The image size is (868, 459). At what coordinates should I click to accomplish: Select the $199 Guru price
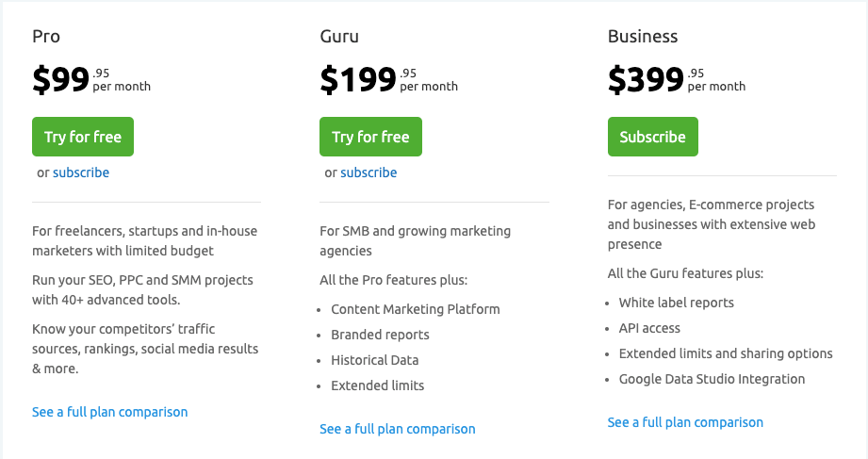358,80
